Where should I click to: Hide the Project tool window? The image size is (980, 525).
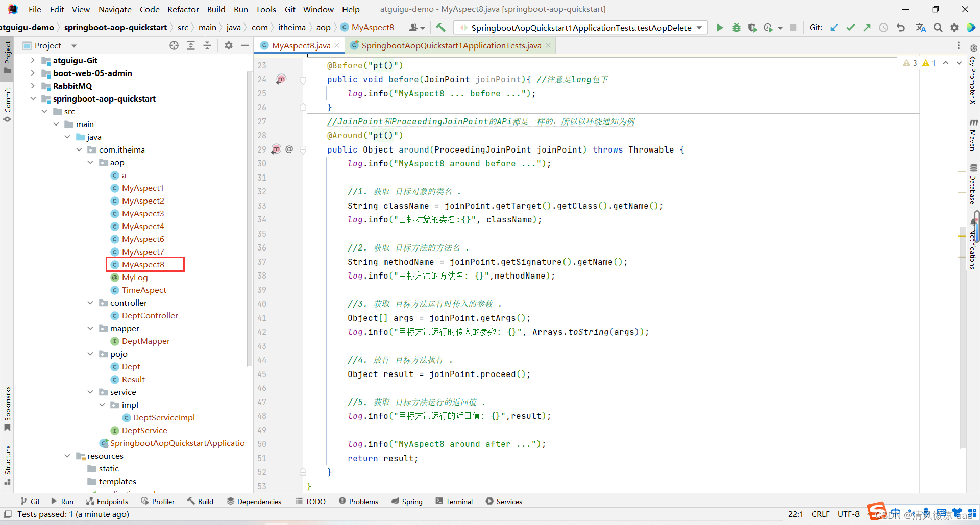245,45
